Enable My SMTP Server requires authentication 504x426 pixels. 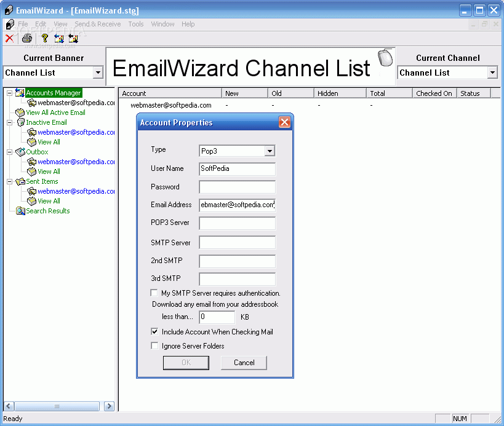coord(154,293)
